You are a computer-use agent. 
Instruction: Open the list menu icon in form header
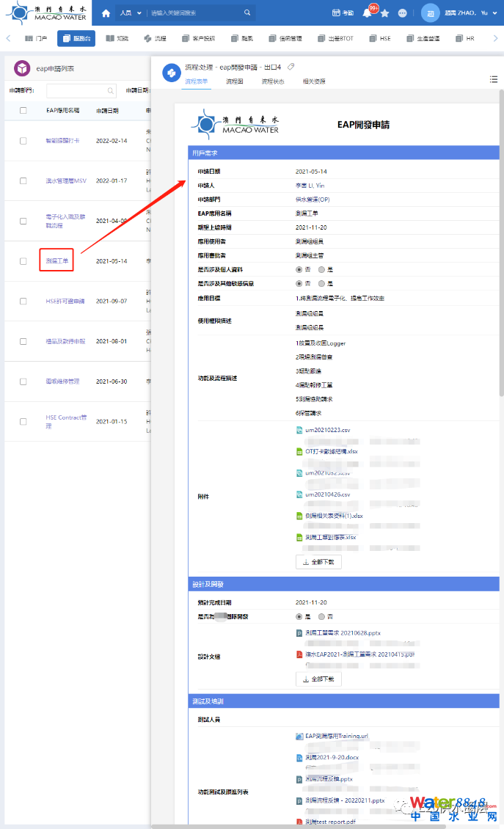click(x=493, y=79)
